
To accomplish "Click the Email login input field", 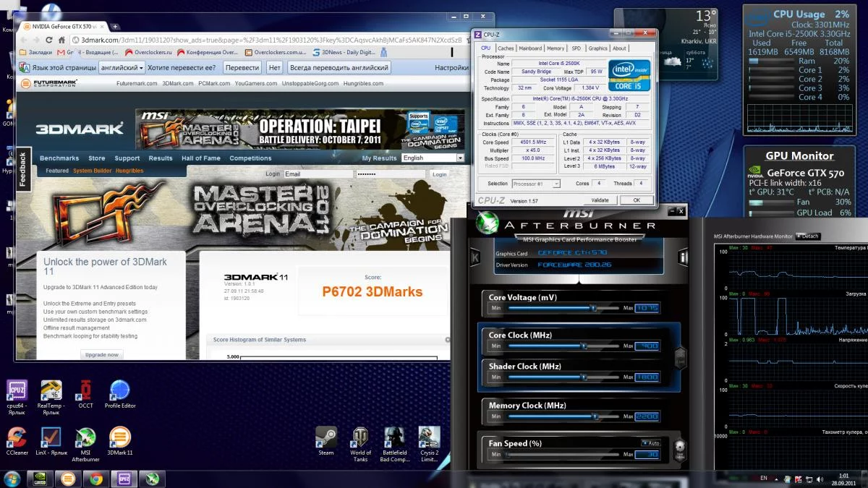I will pos(318,174).
